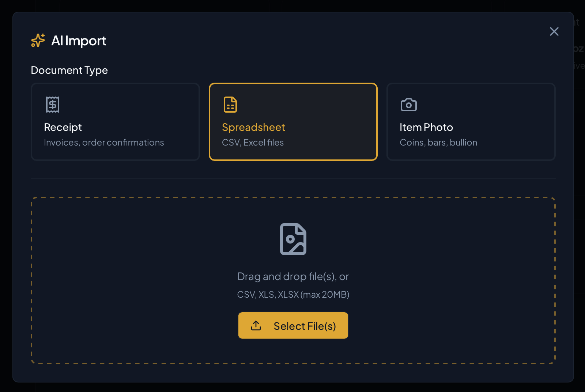Image resolution: width=585 pixels, height=392 pixels.
Task: Select the Item Photo document type
Action: pos(471,122)
